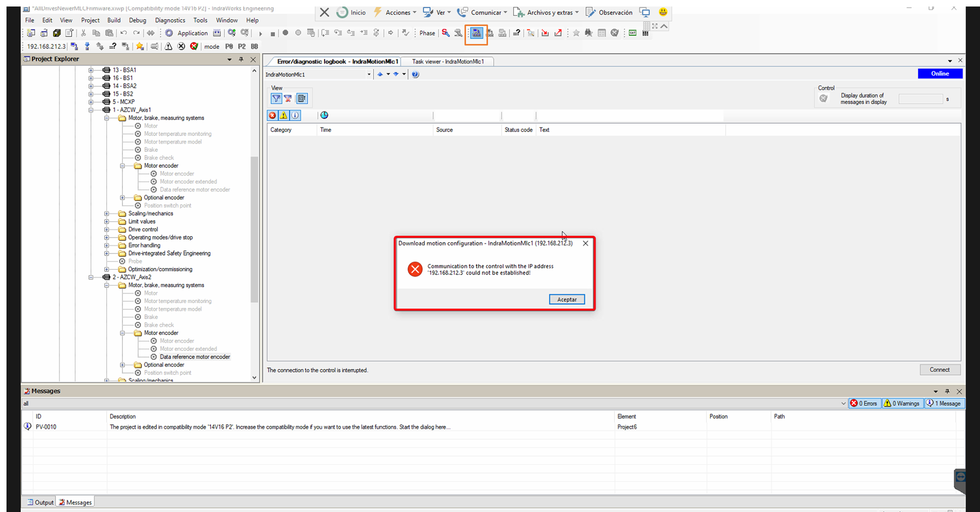Expand the 13 - BSA1 tree node
Screen dimensions: 980x512
[91, 70]
